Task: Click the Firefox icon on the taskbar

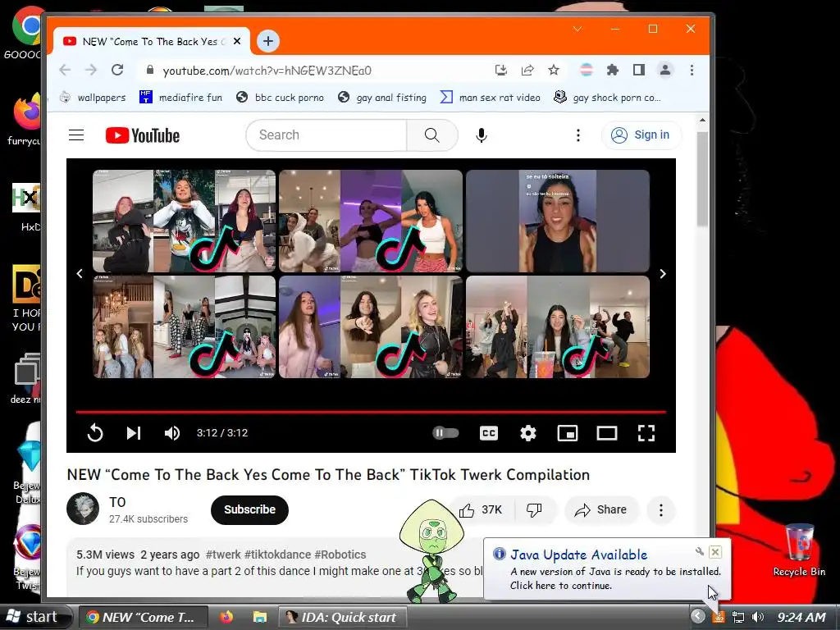Action: pos(226,617)
